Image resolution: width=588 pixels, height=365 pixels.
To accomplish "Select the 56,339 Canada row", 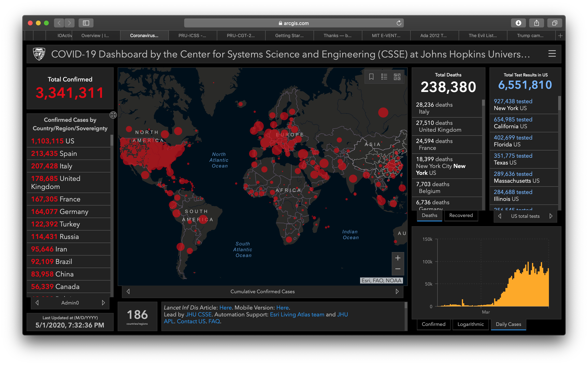I will [x=69, y=287].
